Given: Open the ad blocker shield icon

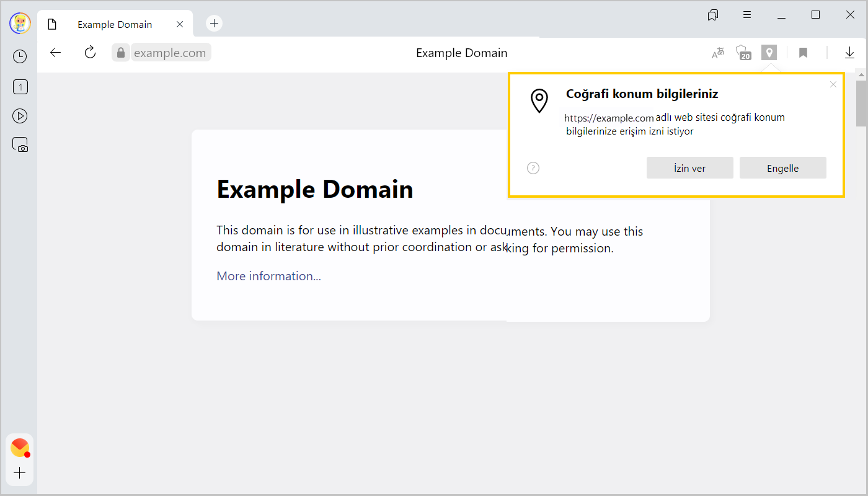Looking at the screenshot, I should point(743,53).
